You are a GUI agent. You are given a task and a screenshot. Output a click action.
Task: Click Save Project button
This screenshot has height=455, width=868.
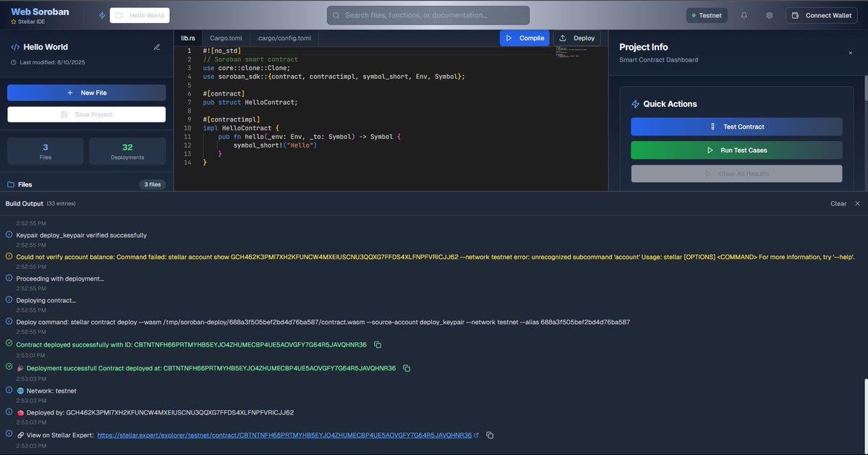[87, 114]
